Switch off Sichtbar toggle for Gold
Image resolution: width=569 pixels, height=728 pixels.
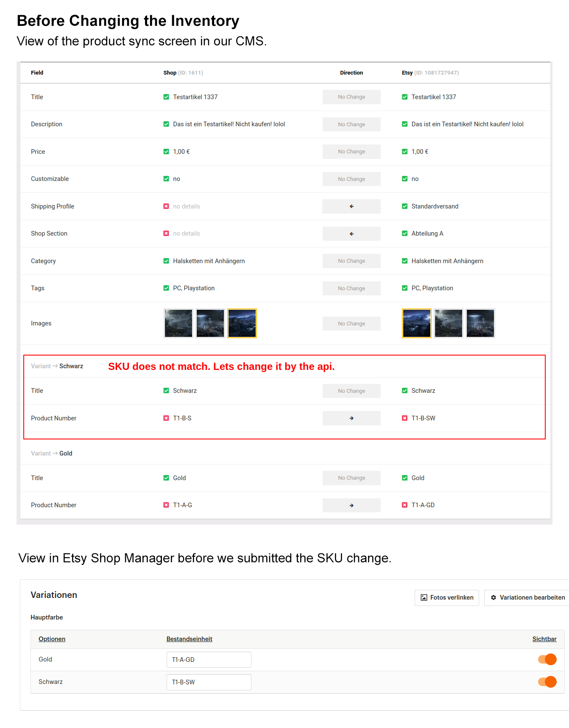coord(547,659)
